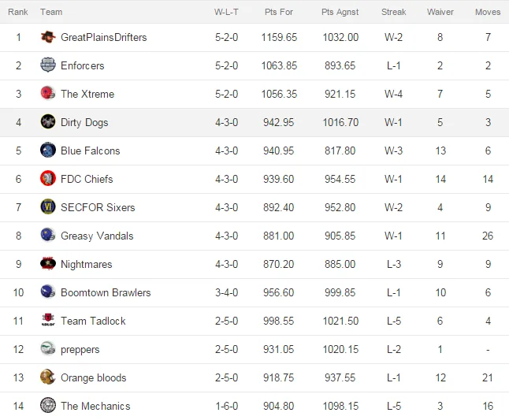The height and width of the screenshot is (420, 509).
Task: Open the preppers team link
Action: point(80,350)
